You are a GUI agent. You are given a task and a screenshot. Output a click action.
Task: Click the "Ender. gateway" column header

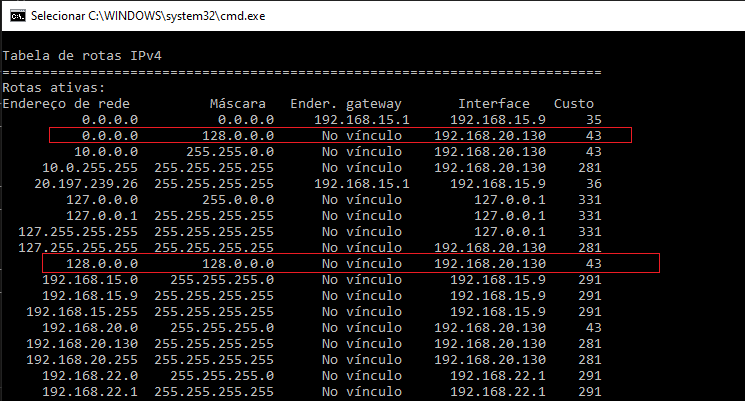(346, 103)
